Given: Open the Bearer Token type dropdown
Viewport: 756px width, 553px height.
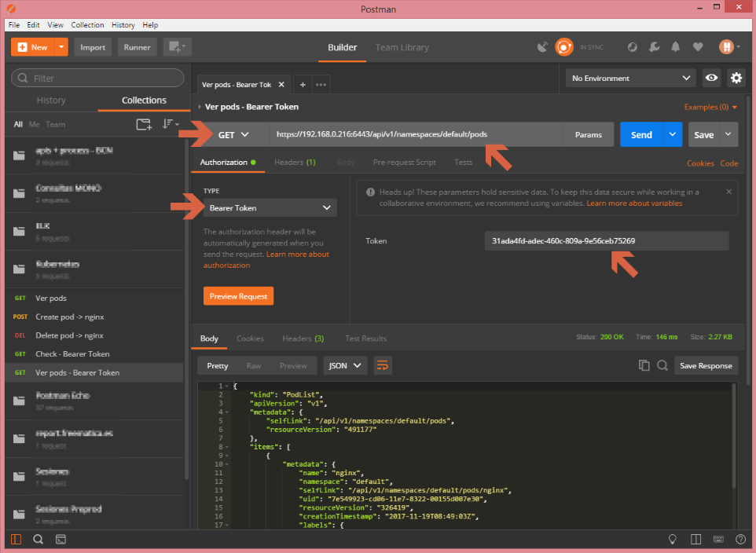Looking at the screenshot, I should pos(270,208).
